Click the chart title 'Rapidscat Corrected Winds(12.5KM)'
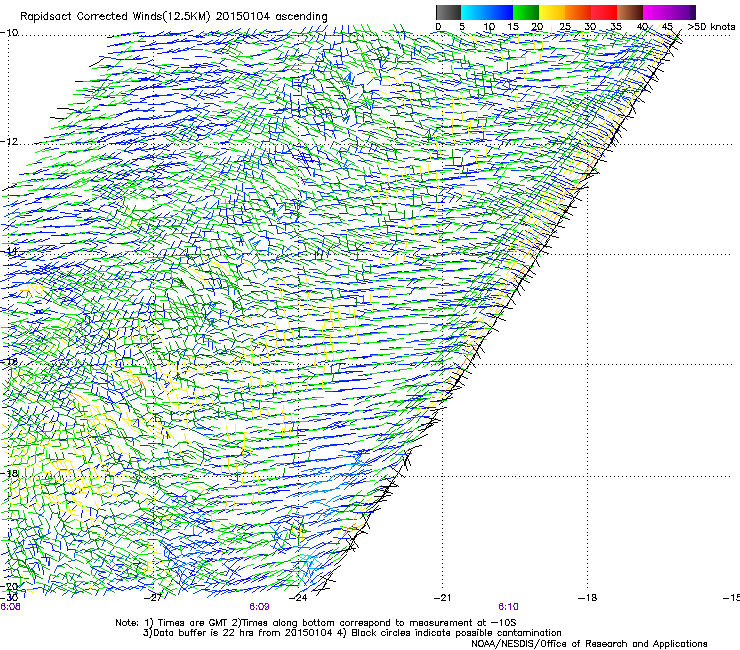This screenshot has height=650, width=740. [115, 17]
